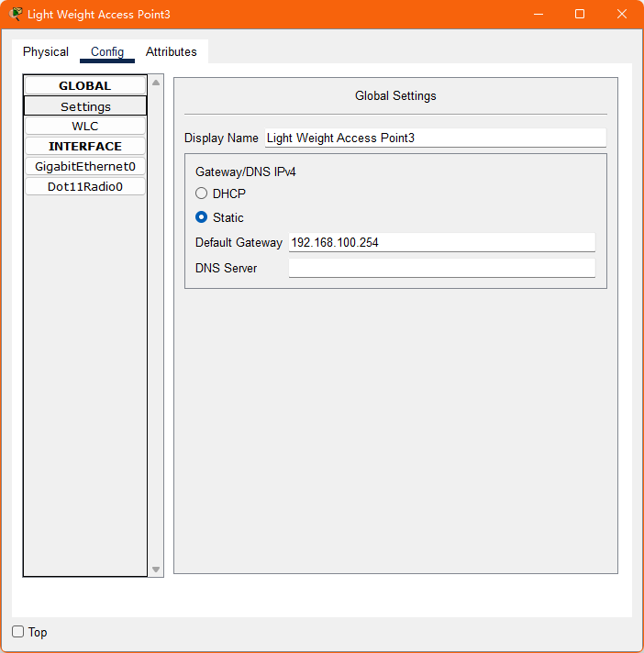Click the DNS Server label
The image size is (644, 653).
(227, 268)
